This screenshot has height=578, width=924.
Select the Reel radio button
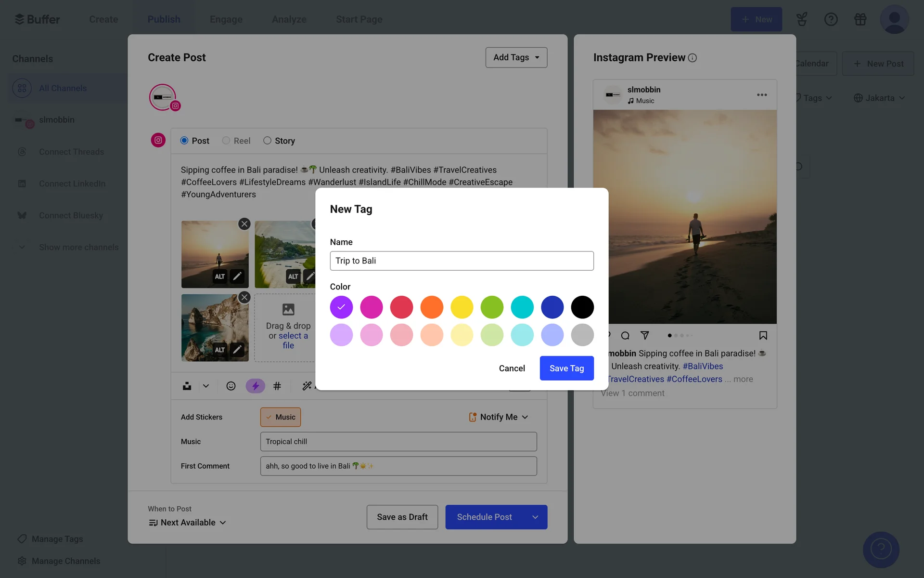point(226,141)
